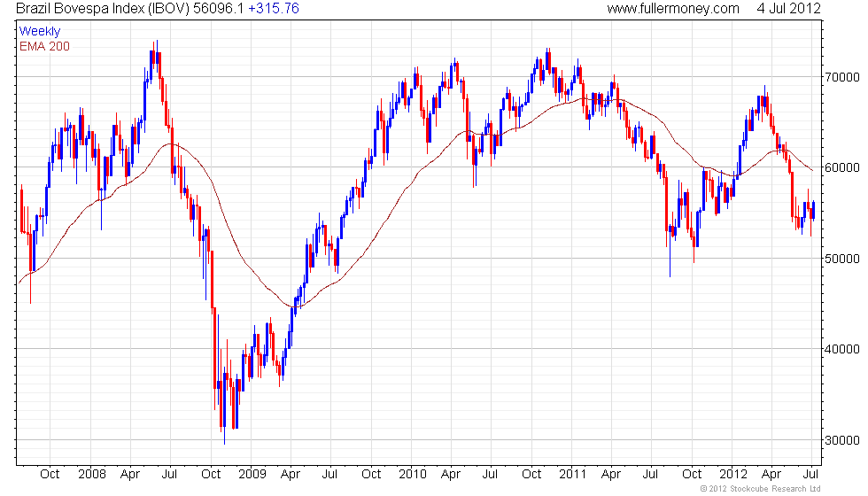The height and width of the screenshot is (496, 868).
Task: Click the 'Jul' label between 2010 and 2011
Action: coord(489,475)
